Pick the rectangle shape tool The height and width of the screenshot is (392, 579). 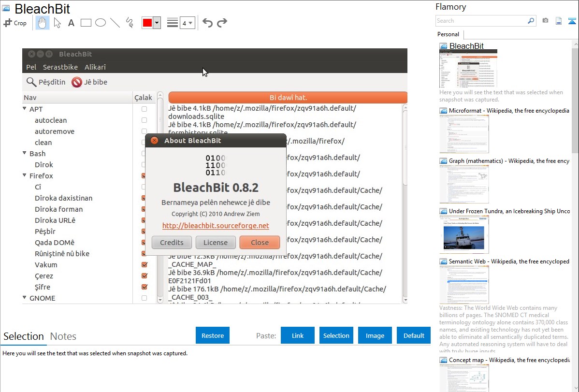(86, 23)
